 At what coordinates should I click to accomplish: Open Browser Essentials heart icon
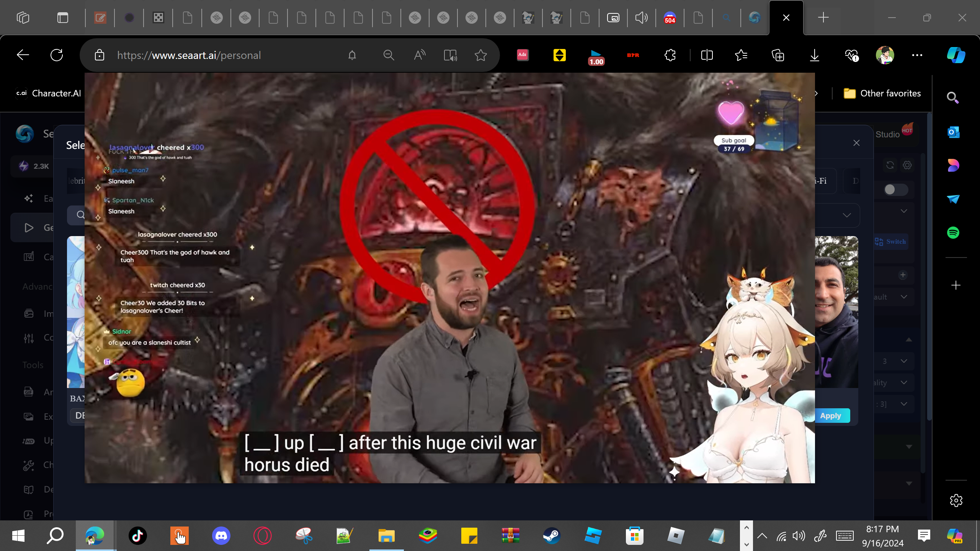[x=851, y=55]
